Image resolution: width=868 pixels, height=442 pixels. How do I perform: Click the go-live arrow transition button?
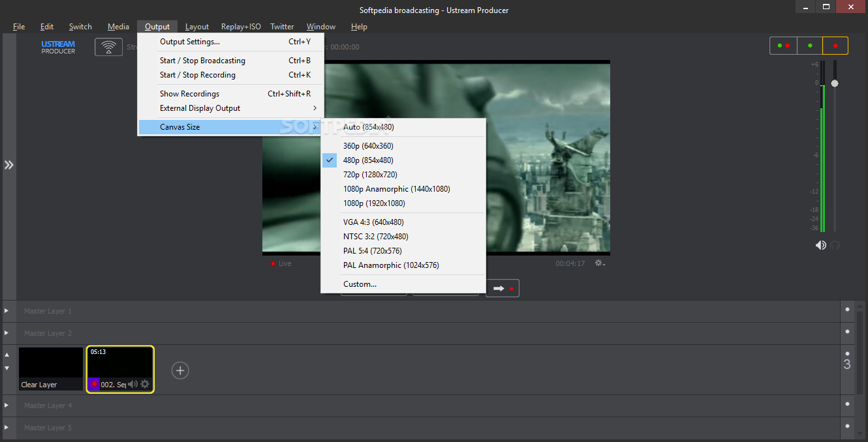click(x=503, y=288)
